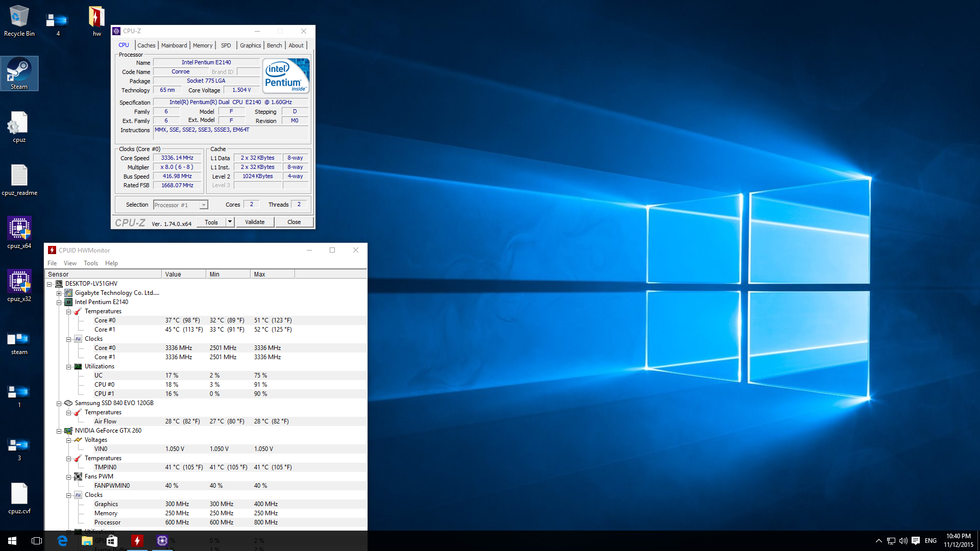Select desktop icon labeled 3
This screenshot has height=551, width=980.
(x=19, y=449)
